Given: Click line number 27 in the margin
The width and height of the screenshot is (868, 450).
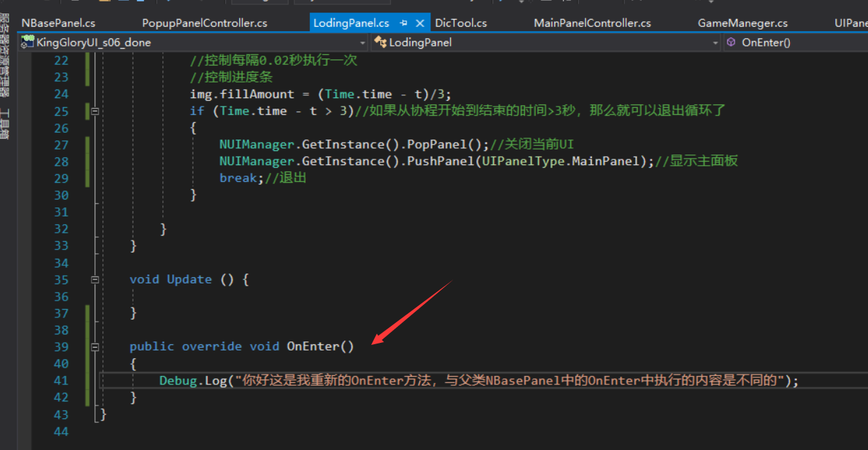Looking at the screenshot, I should click(61, 144).
